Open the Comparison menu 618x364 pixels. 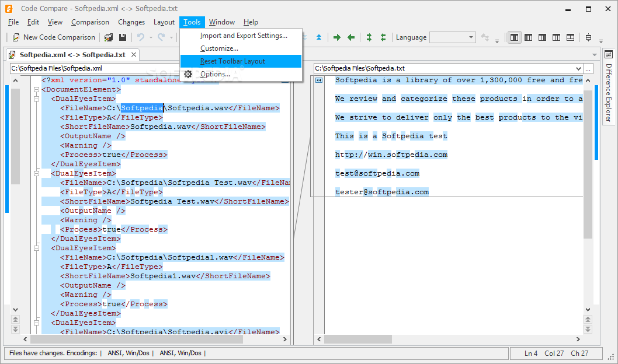click(91, 22)
